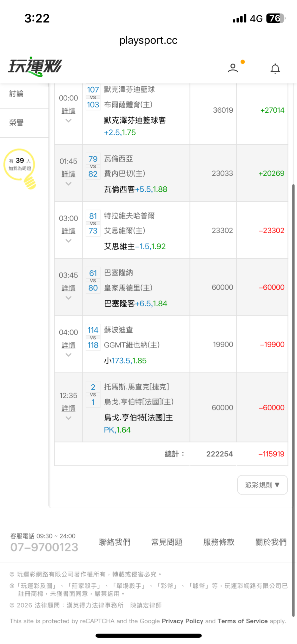Tap the playsport.cc address bar
Screen dimensions: 297x644
pyautogui.click(x=148, y=40)
